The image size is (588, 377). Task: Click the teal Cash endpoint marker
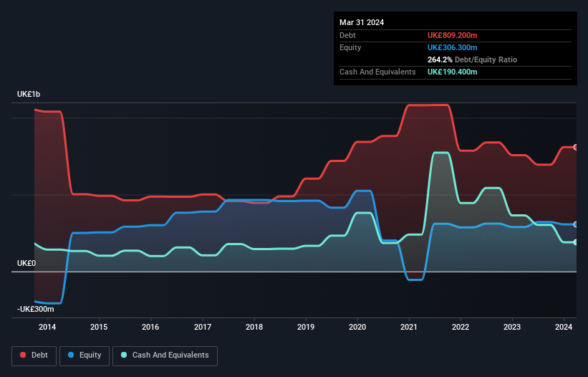pos(576,242)
